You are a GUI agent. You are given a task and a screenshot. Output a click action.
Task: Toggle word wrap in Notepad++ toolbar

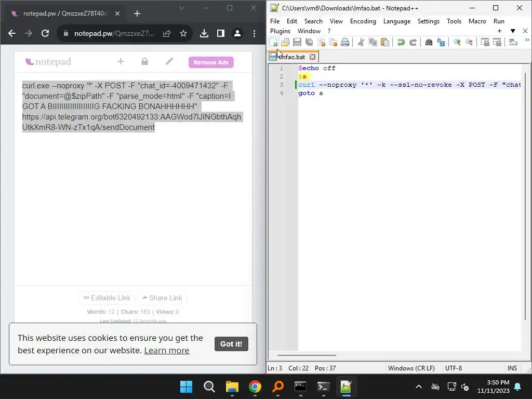513,42
